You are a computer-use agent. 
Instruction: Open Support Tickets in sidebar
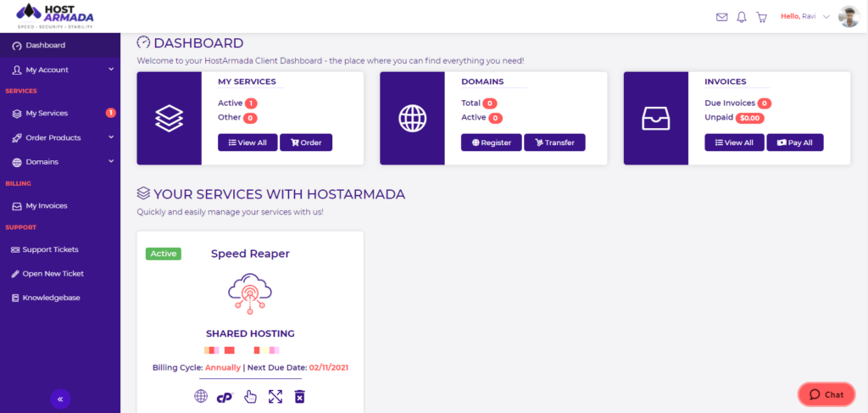pyautogui.click(x=60, y=249)
